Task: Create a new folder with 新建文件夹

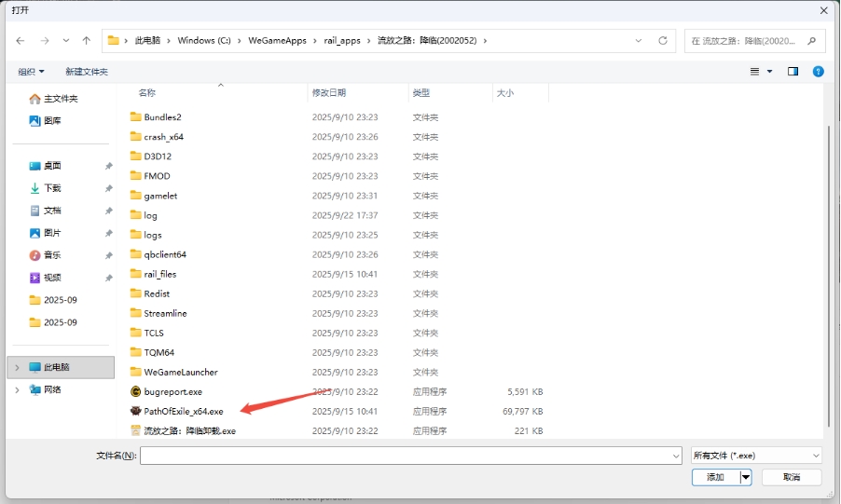Action: click(87, 72)
